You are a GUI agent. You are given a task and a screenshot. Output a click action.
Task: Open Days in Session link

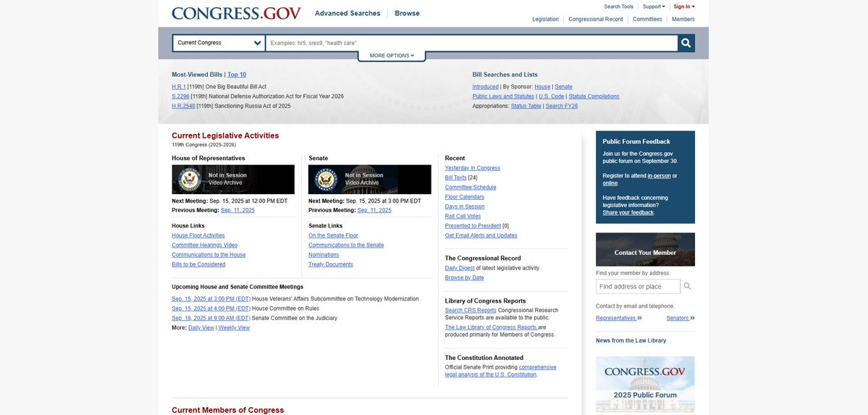(465, 206)
